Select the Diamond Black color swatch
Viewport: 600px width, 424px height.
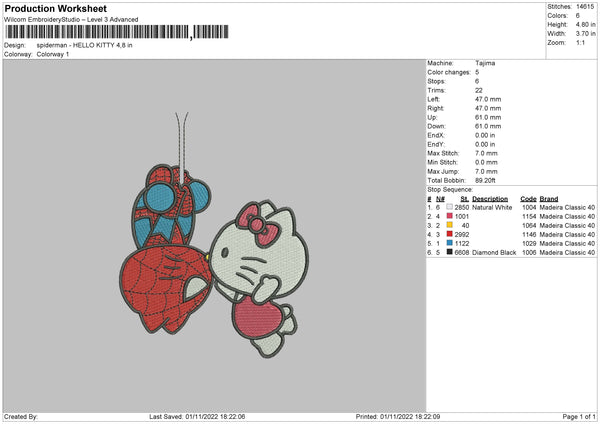(x=450, y=252)
